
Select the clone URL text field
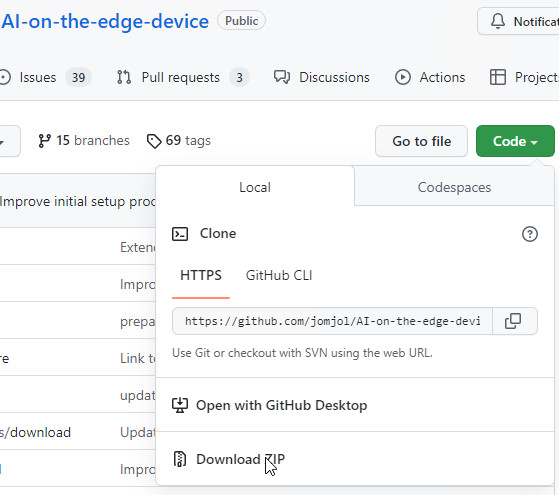[x=332, y=321]
